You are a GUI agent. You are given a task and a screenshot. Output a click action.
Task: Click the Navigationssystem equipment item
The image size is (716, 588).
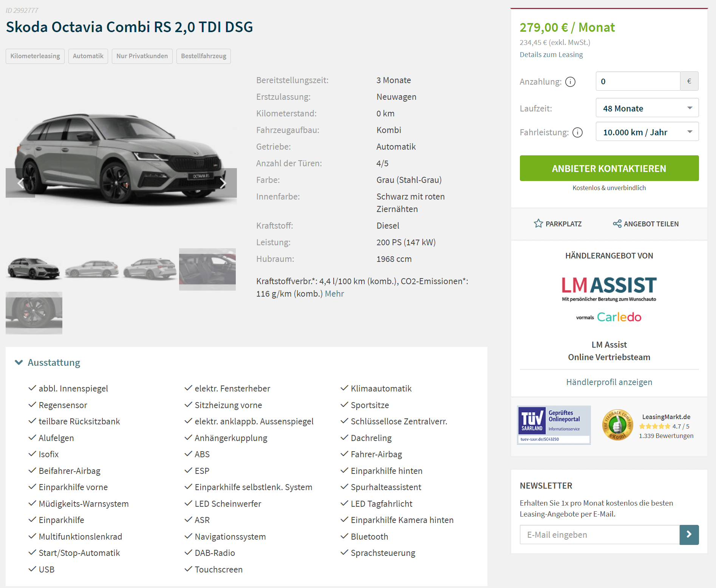click(230, 537)
